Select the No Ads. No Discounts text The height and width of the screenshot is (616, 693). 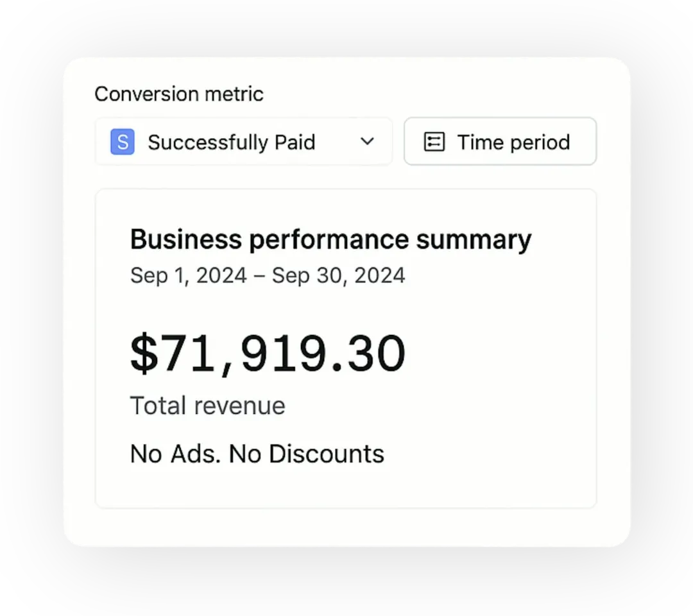pos(257,454)
